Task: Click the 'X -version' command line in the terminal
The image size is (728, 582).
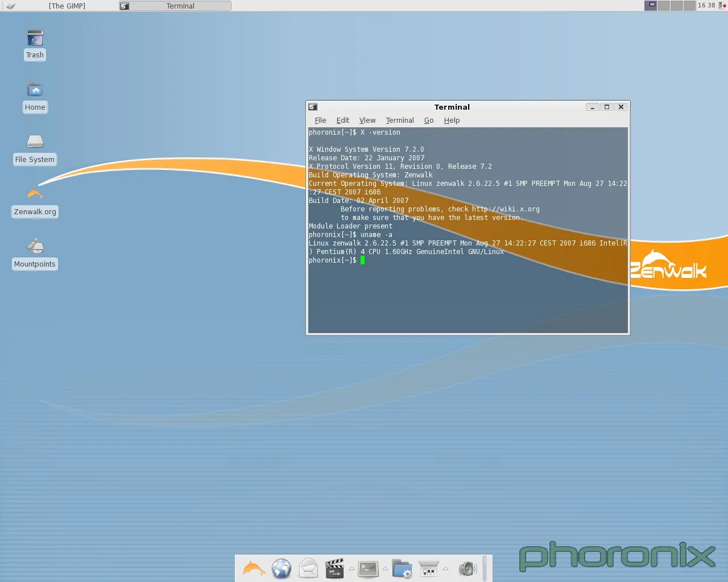Action: [354, 132]
